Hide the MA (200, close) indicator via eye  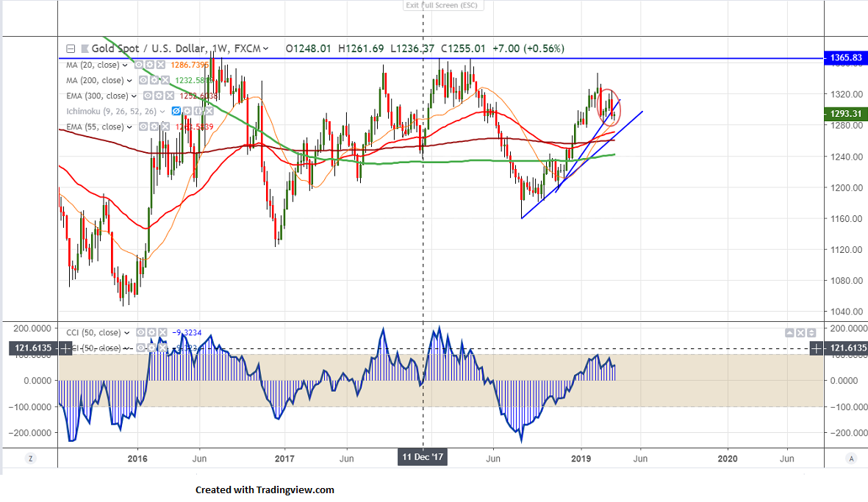143,80
